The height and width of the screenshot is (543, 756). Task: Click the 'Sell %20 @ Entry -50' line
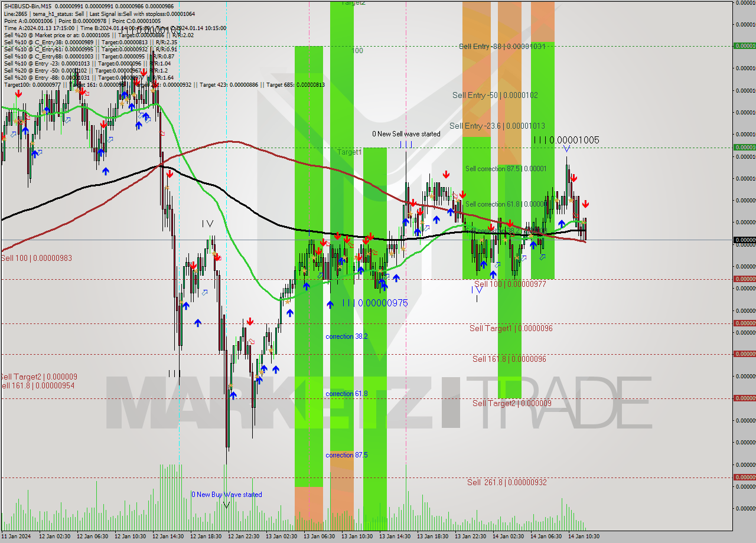click(86, 70)
